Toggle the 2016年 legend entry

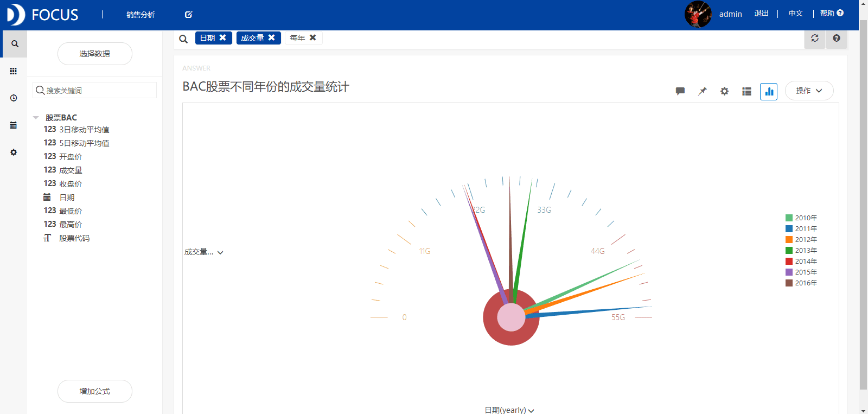point(801,283)
